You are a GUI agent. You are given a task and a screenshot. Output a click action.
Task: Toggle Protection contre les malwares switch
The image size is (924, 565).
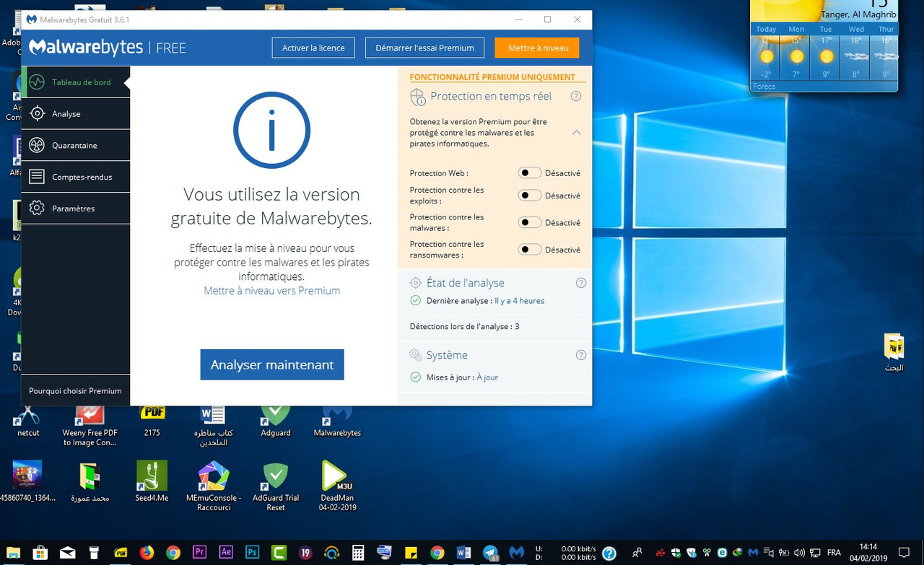pos(529,222)
